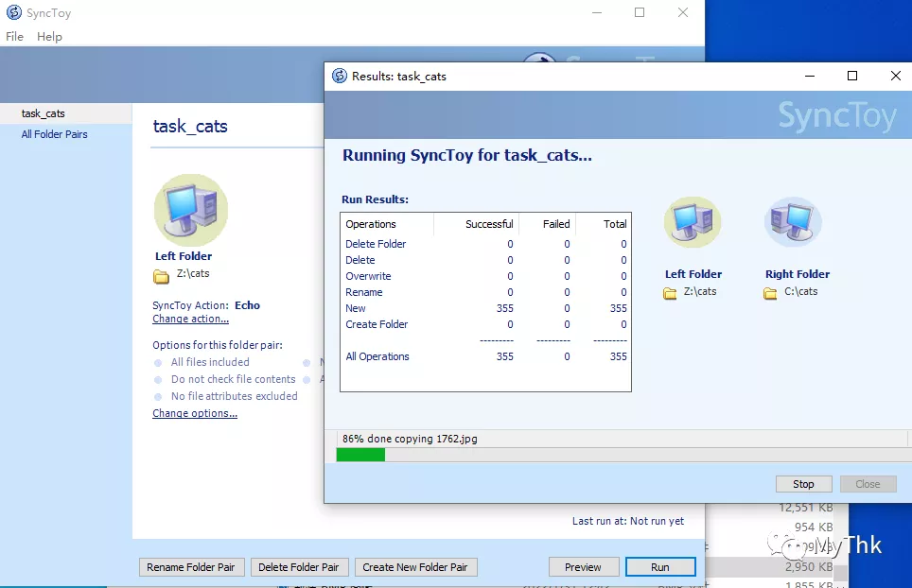This screenshot has width=912, height=588.
Task: Open the File menu
Action: pos(14,37)
